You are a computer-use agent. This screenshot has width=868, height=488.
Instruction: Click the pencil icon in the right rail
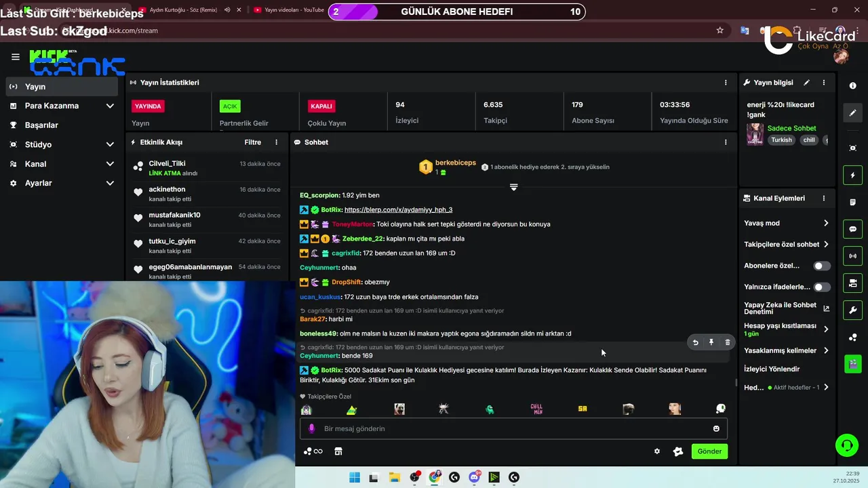853,113
